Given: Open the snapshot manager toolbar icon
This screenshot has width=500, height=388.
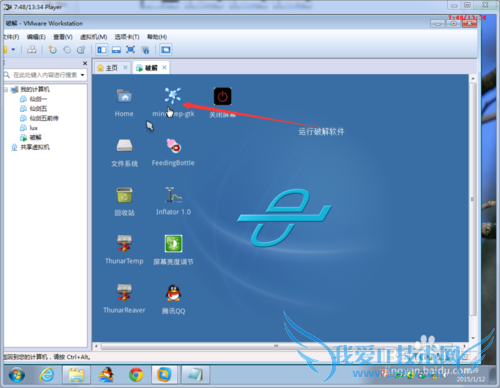Looking at the screenshot, I should coord(81,50).
